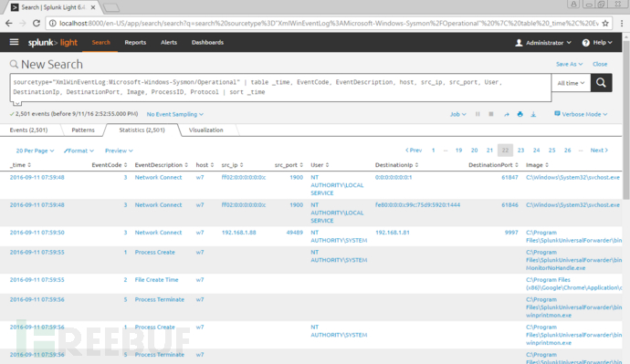Sort by src_port column header

coord(289,165)
